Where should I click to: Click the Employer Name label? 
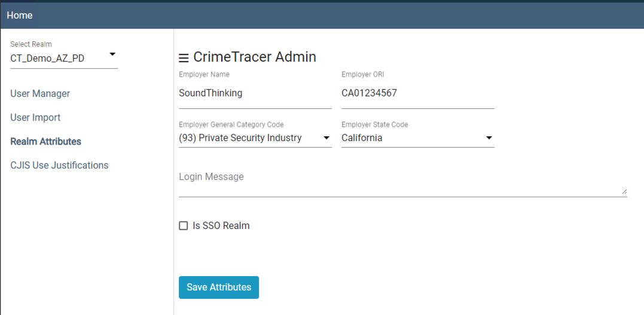[204, 74]
